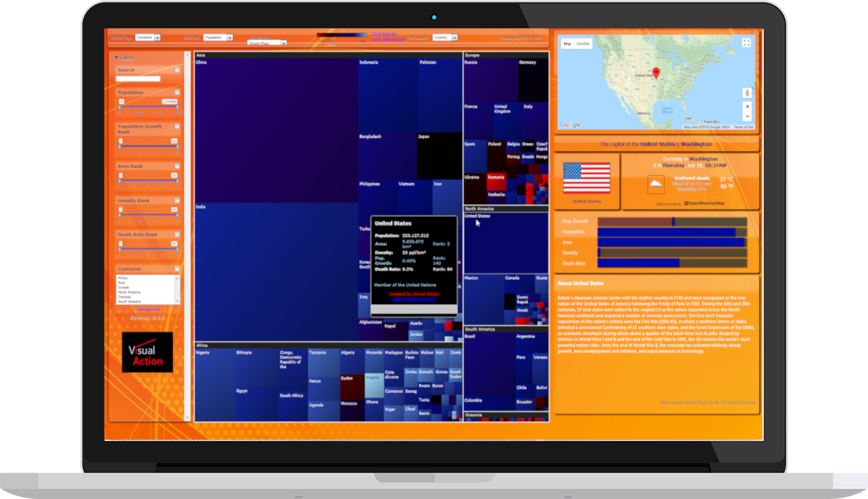Toggle the Death Rate Rank checkbox

177,234
